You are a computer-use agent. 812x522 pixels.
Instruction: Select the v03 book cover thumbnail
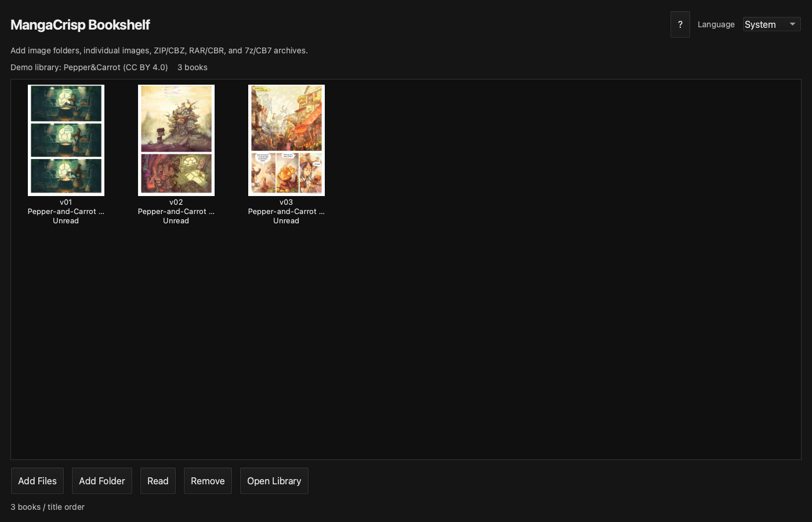coord(287,140)
